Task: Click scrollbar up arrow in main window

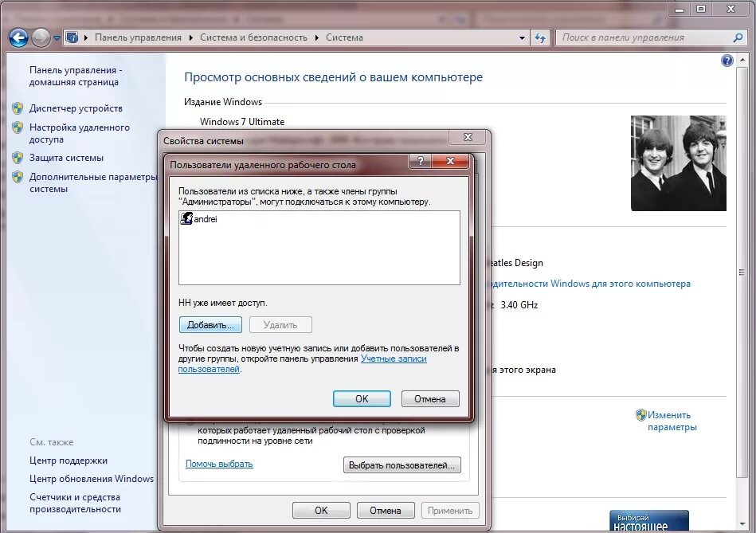Action: tap(742, 59)
